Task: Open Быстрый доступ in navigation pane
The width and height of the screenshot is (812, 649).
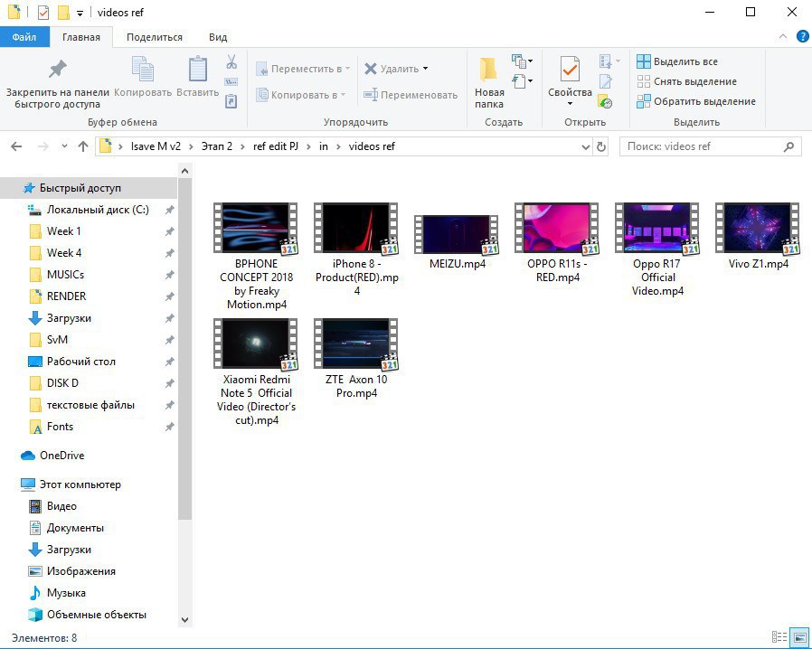Action: 89,188
